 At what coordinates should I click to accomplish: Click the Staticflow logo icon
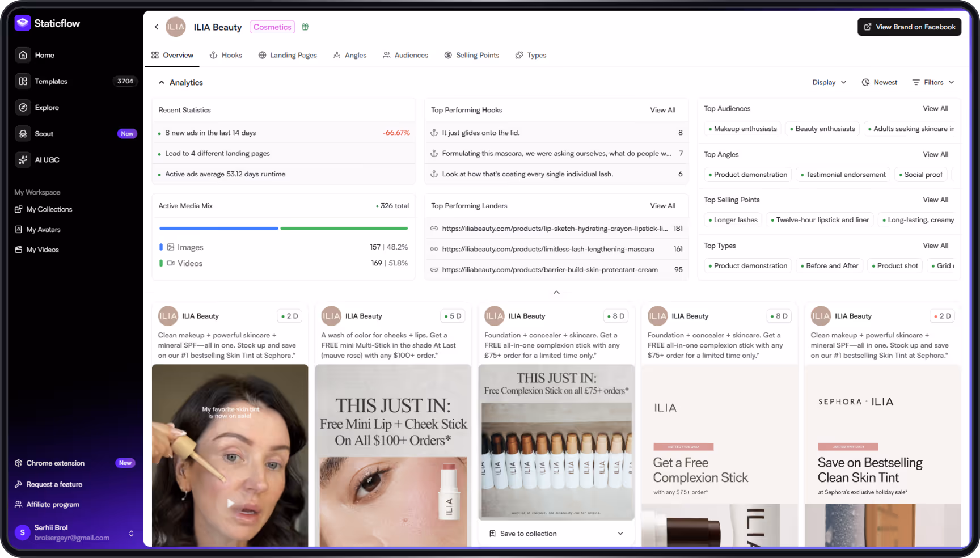[x=23, y=23]
